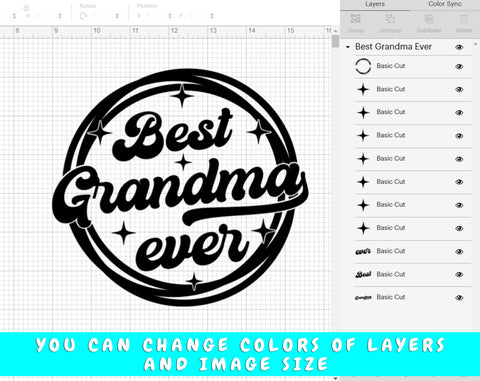Hide the circle ring layer with its eye icon

click(459, 67)
